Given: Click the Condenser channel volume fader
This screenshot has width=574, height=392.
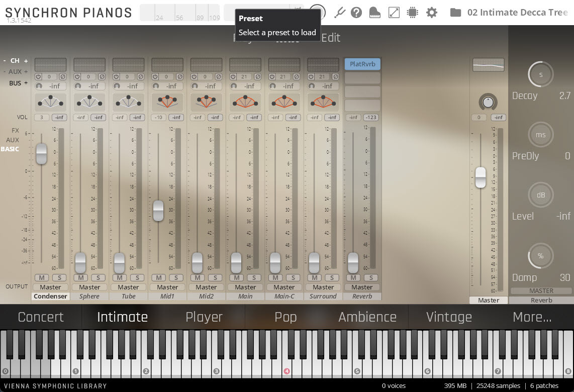Looking at the screenshot, I should [x=41, y=154].
